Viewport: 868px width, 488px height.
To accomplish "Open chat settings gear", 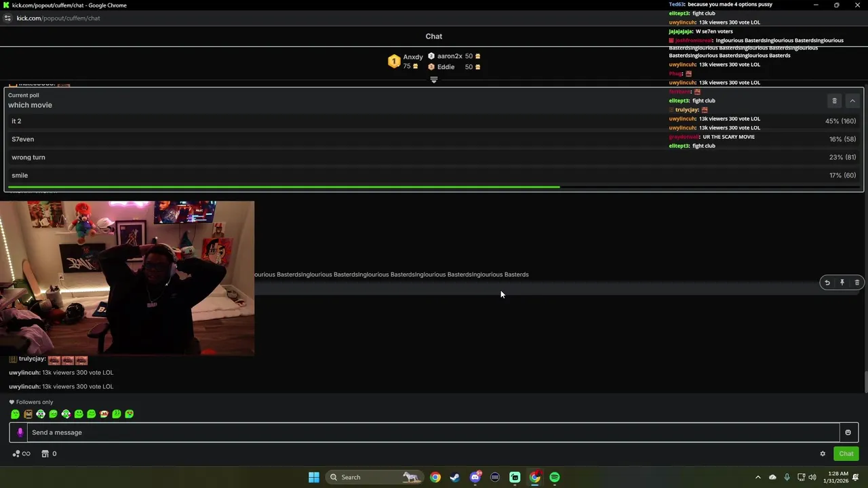I will click(823, 454).
